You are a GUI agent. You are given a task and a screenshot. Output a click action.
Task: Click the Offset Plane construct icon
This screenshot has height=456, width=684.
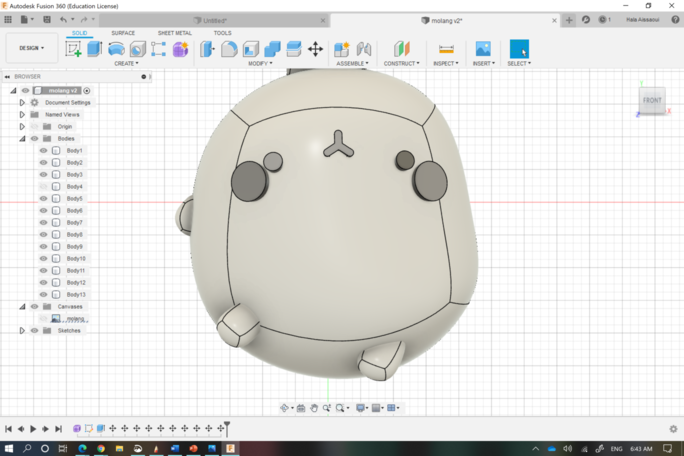[402, 49]
